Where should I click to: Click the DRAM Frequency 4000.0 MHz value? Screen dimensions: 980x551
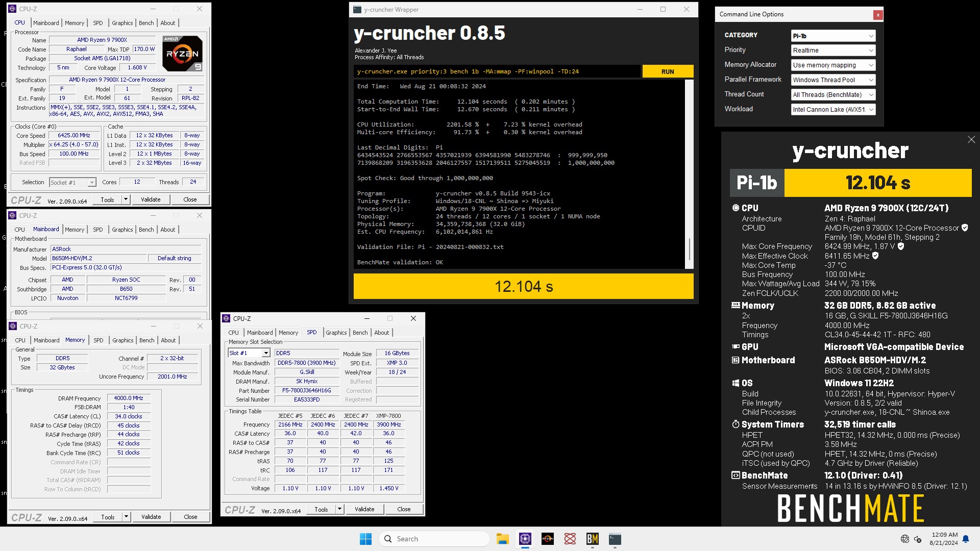[x=129, y=398]
